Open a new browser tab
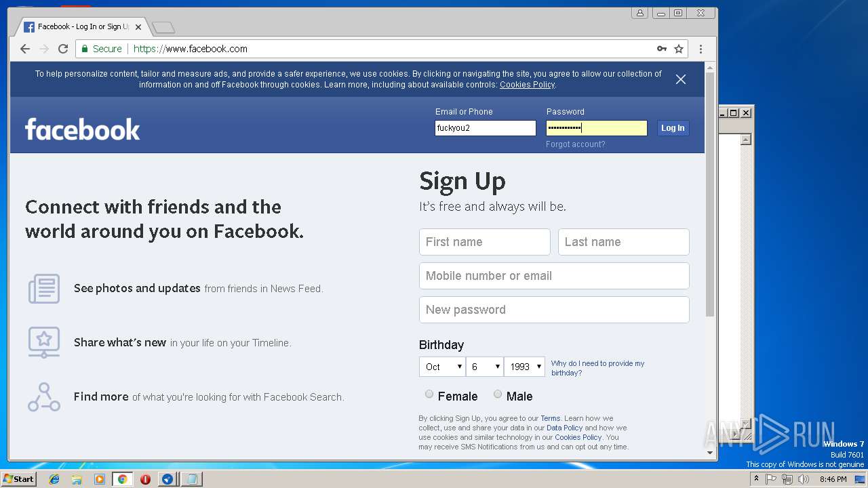 163,28
